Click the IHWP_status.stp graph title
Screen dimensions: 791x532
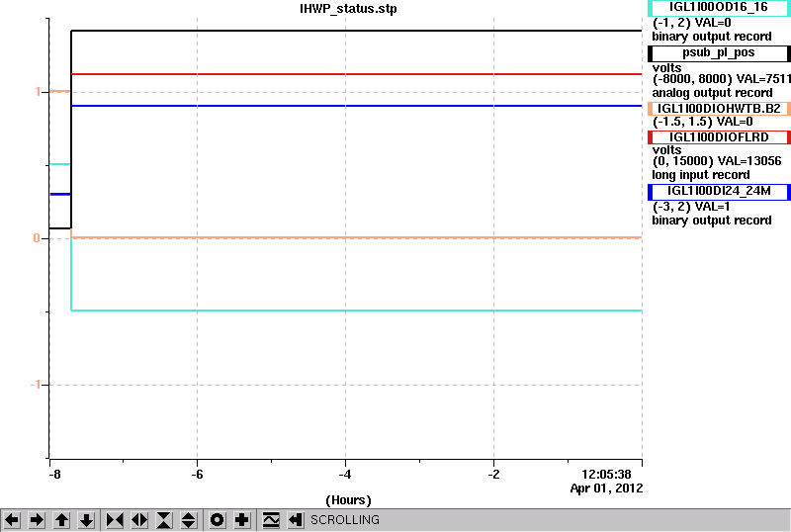point(348,9)
